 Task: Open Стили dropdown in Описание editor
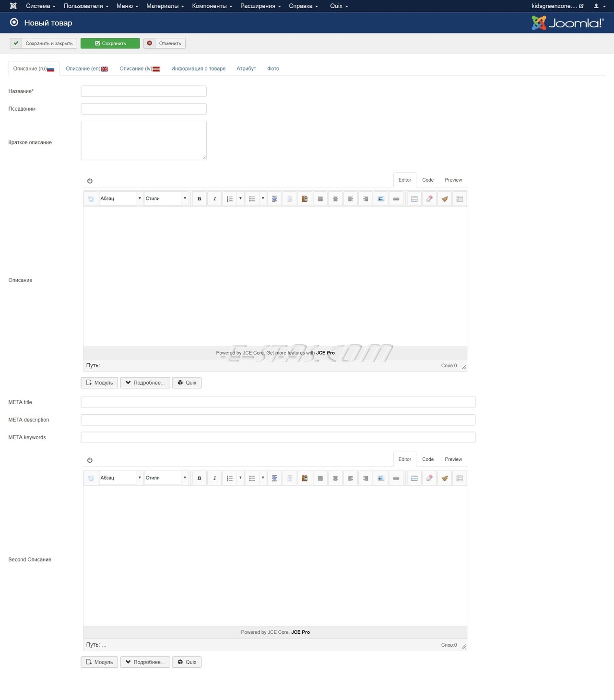tap(166, 198)
